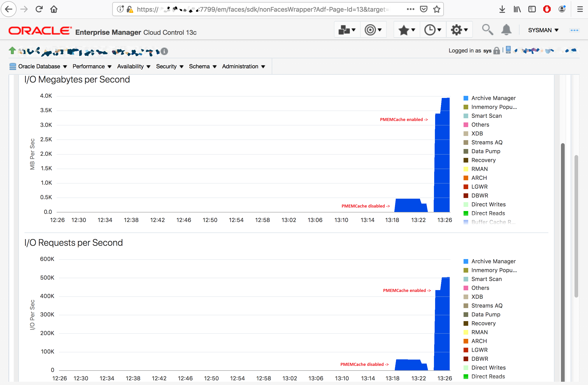Click Recovery label in megabytes legend
Viewport: 588px width, 385px height.
pyautogui.click(x=484, y=160)
